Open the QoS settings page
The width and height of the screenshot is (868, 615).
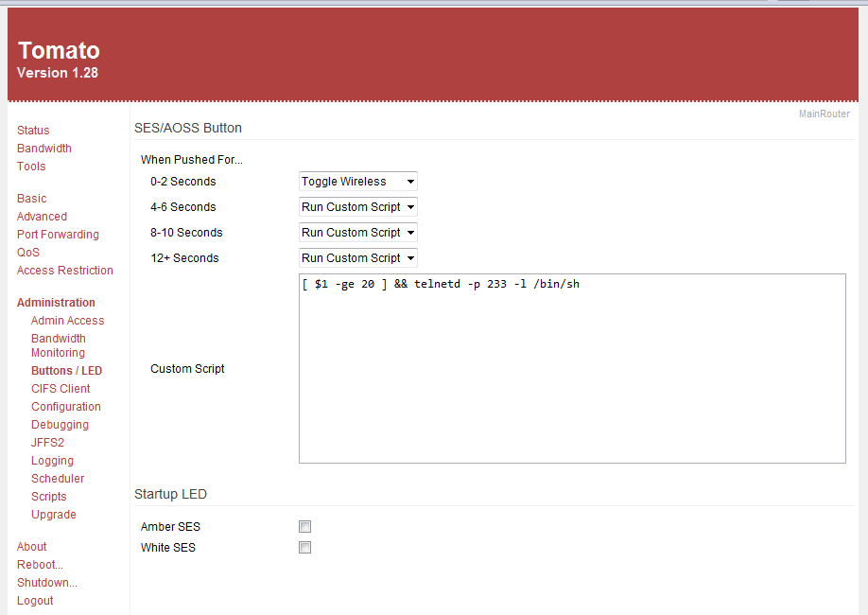click(28, 252)
